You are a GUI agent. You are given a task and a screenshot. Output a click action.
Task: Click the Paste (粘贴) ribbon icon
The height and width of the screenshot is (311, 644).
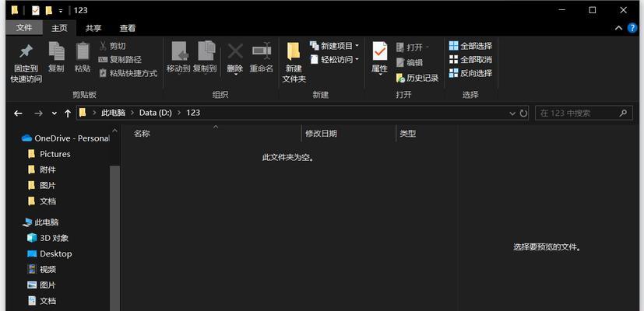[x=83, y=51]
